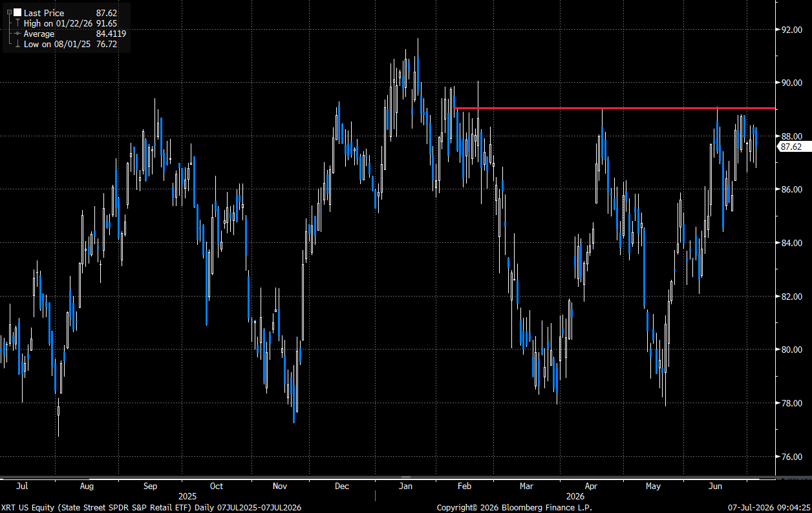The height and width of the screenshot is (513, 812).
Task: Click the Dec label on the date axis
Action: pyautogui.click(x=342, y=486)
